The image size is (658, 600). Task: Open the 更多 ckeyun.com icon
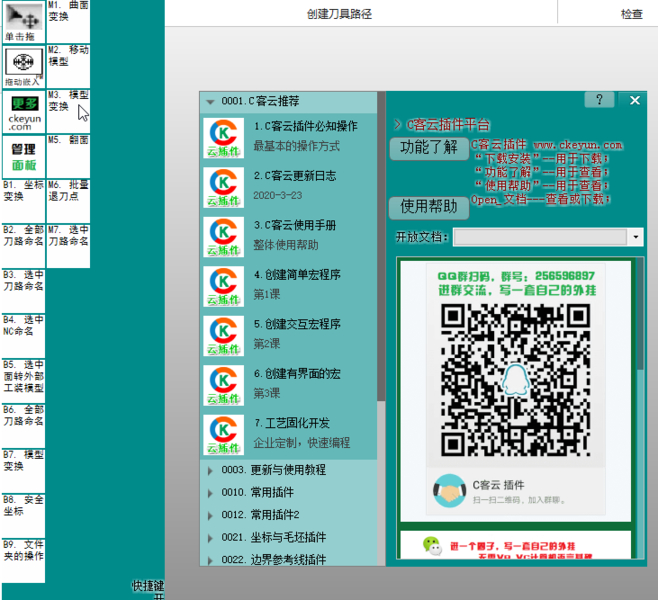(24, 112)
